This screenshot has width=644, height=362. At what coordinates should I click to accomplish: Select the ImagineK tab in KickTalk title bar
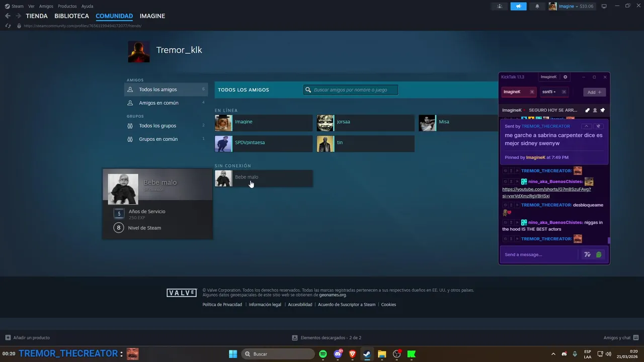point(548,77)
